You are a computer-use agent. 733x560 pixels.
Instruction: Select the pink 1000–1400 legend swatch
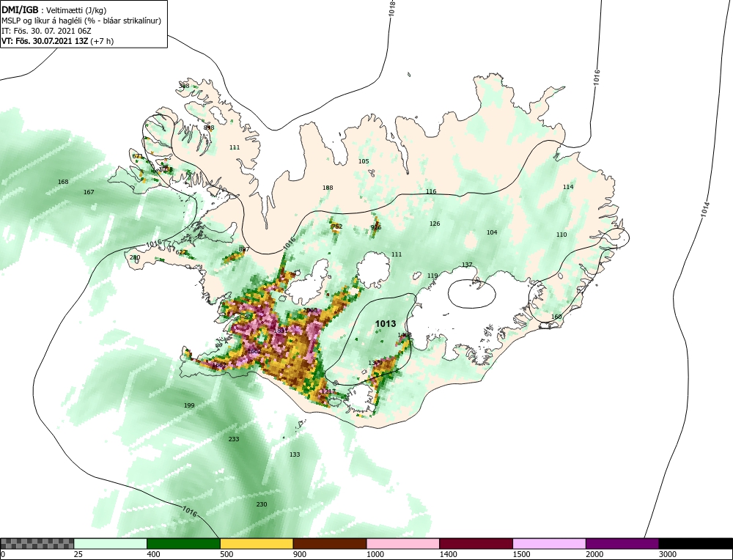(403, 543)
